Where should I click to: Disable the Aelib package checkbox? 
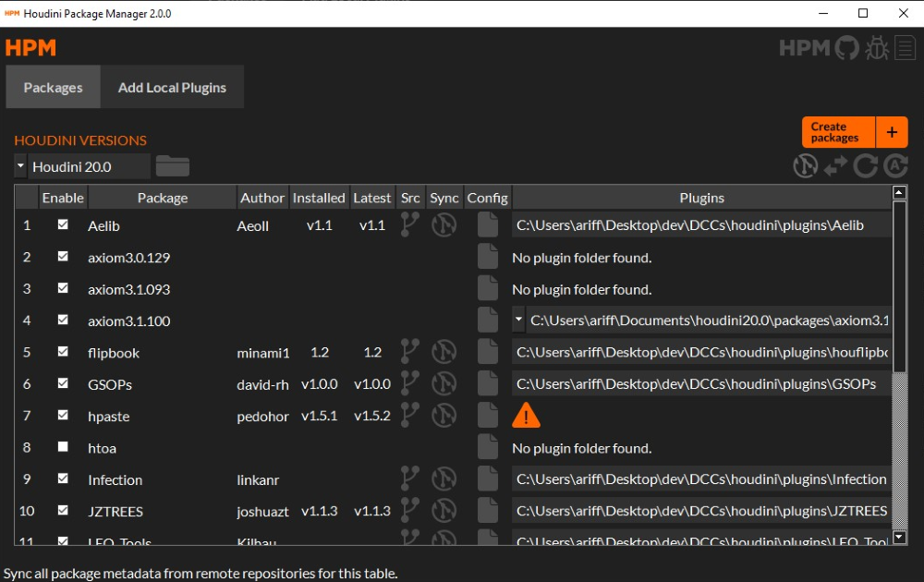pos(63,223)
